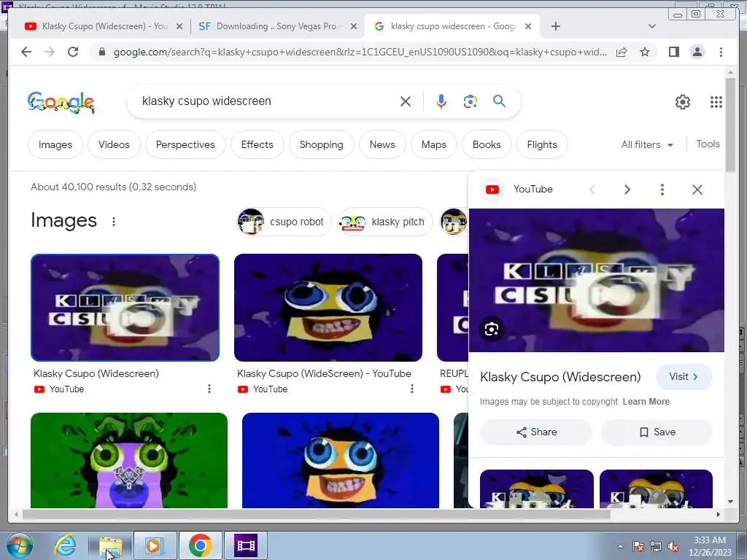This screenshot has height=560, width=747.
Task: Select the News filter chip
Action: [382, 144]
